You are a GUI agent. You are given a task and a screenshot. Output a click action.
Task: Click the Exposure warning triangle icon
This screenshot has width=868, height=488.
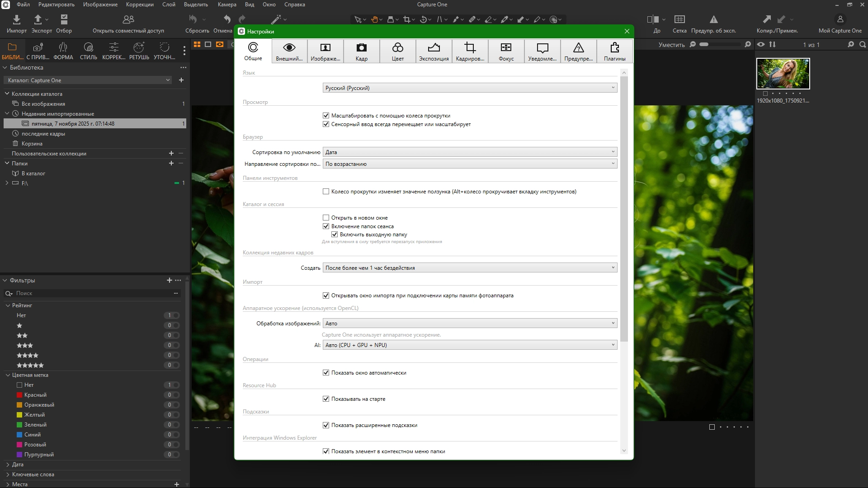713,19
